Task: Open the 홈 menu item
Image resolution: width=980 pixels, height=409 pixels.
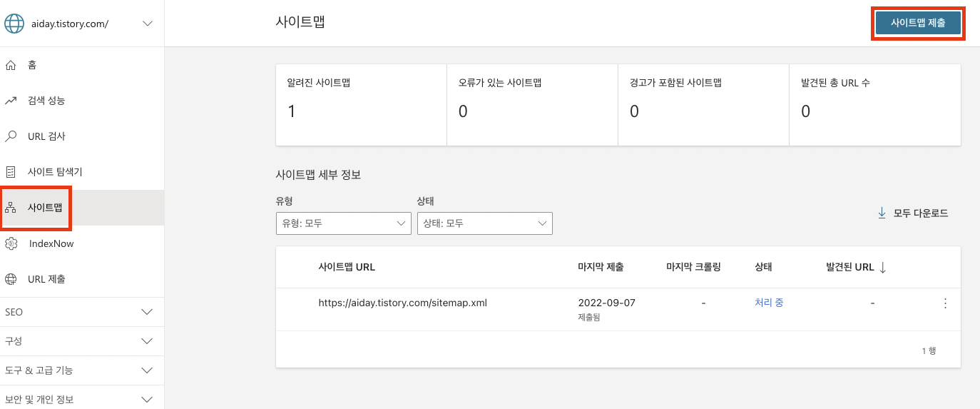Action: pos(82,65)
